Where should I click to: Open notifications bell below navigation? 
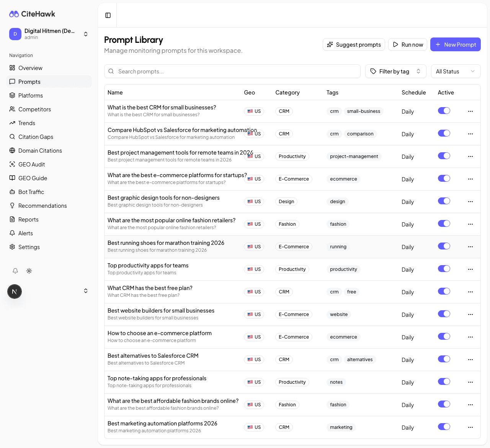pos(15,271)
